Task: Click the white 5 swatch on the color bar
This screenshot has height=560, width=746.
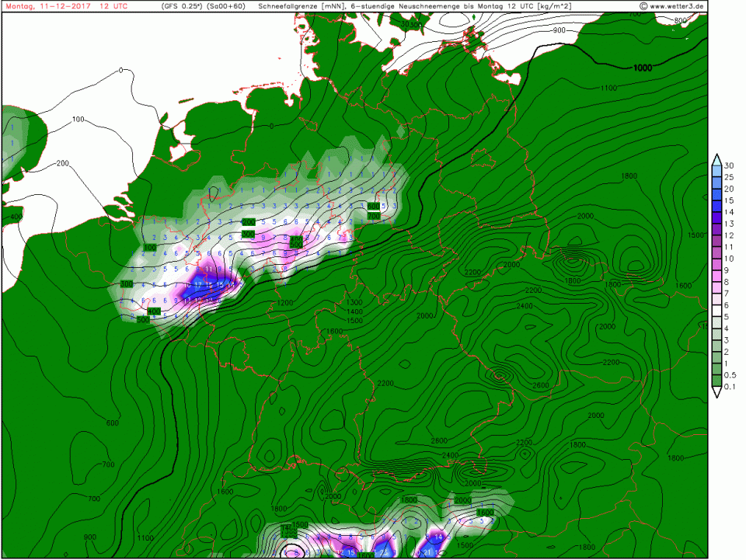Action: tap(717, 317)
